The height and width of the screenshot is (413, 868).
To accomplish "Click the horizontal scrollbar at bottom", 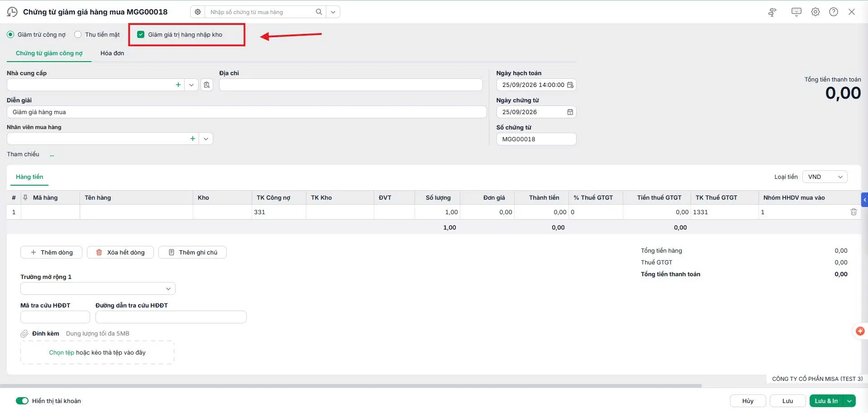I will [351, 386].
